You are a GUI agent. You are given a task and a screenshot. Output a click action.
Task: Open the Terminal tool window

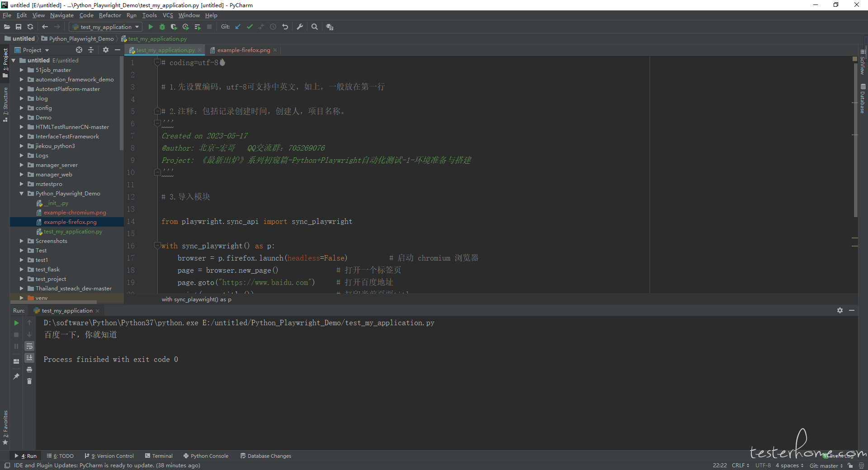coord(159,456)
